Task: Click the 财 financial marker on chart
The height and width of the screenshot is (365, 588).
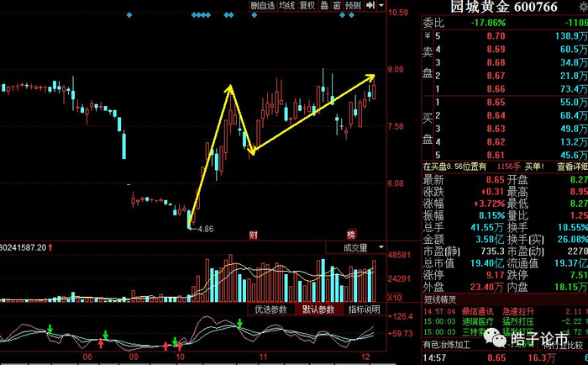Action: (254, 235)
